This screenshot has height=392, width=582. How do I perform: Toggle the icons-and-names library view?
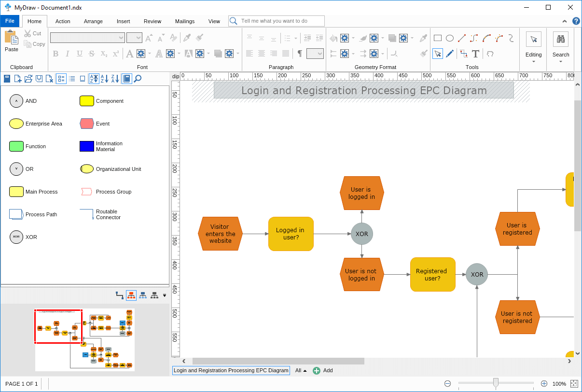(61, 79)
